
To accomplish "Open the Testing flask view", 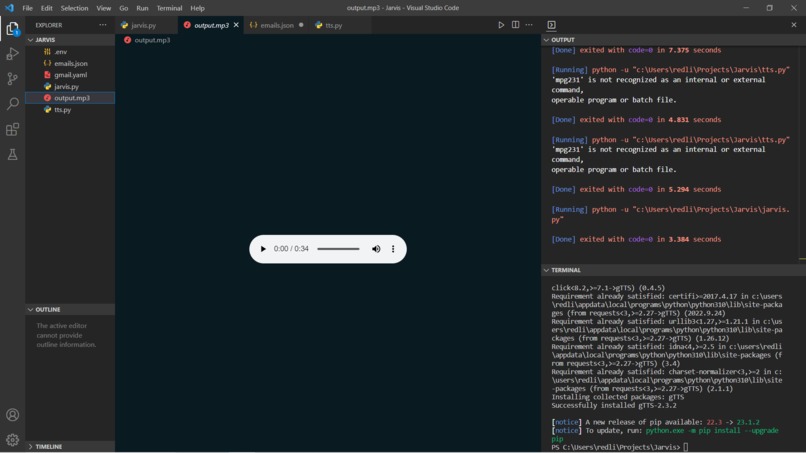I will 12,154.
